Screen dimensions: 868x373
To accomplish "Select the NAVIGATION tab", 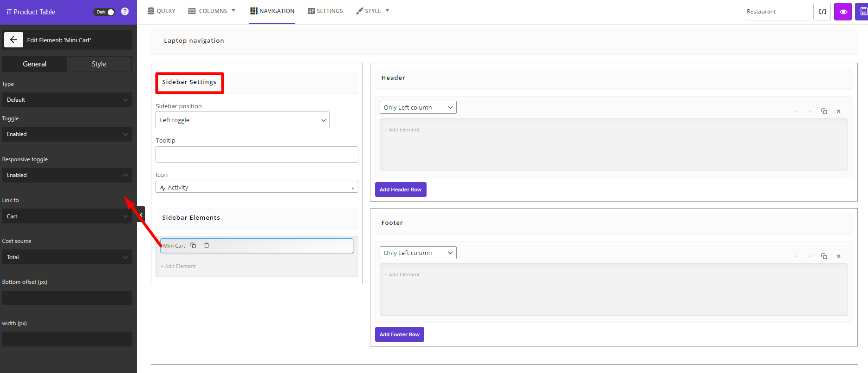I will click(x=272, y=11).
